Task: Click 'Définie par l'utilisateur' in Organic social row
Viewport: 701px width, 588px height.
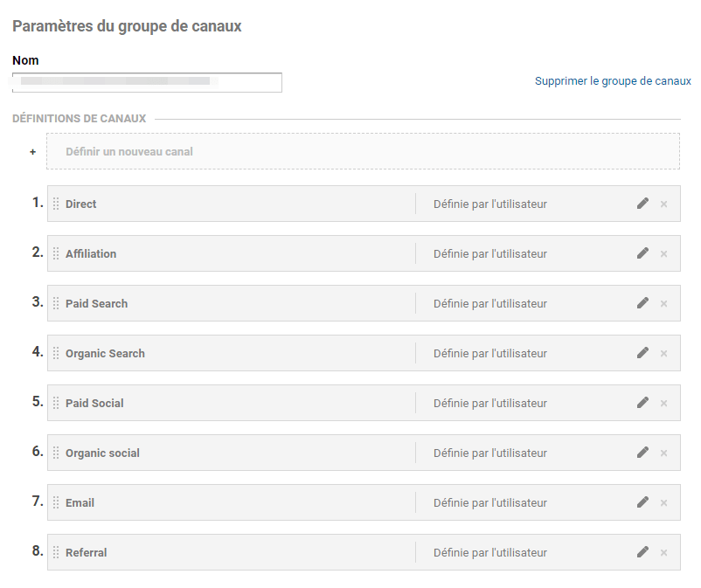Action: (490, 453)
